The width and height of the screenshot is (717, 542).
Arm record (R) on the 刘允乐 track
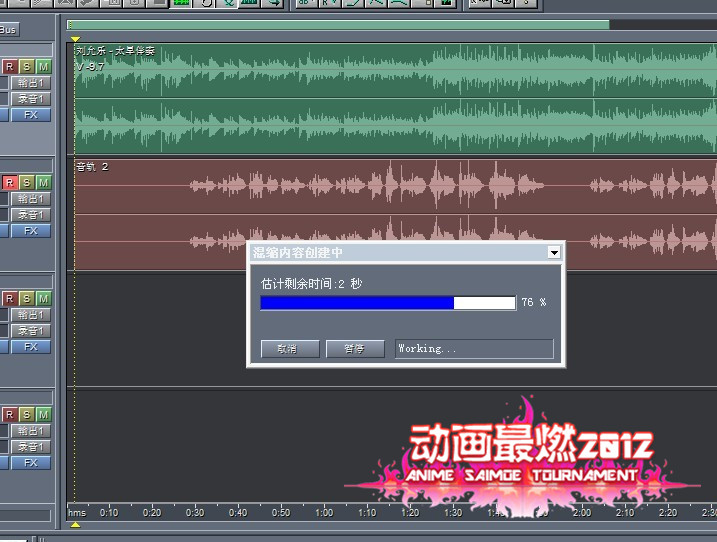pyautogui.click(x=10, y=67)
